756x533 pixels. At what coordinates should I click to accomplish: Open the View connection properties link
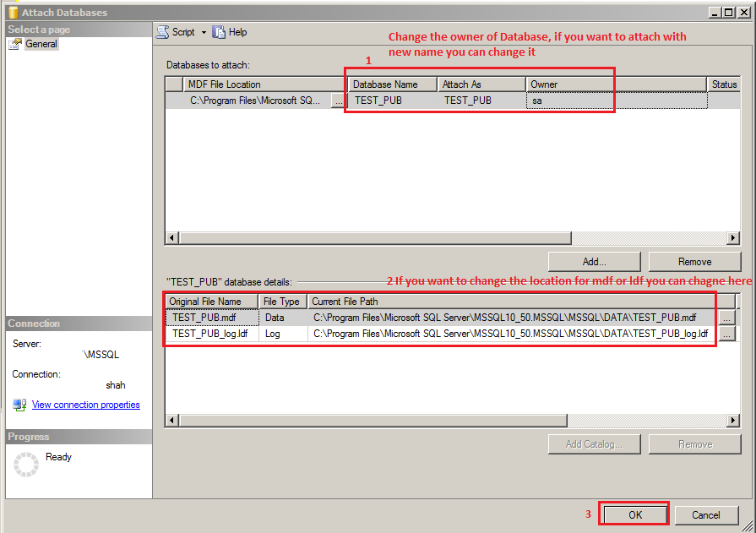click(x=85, y=405)
